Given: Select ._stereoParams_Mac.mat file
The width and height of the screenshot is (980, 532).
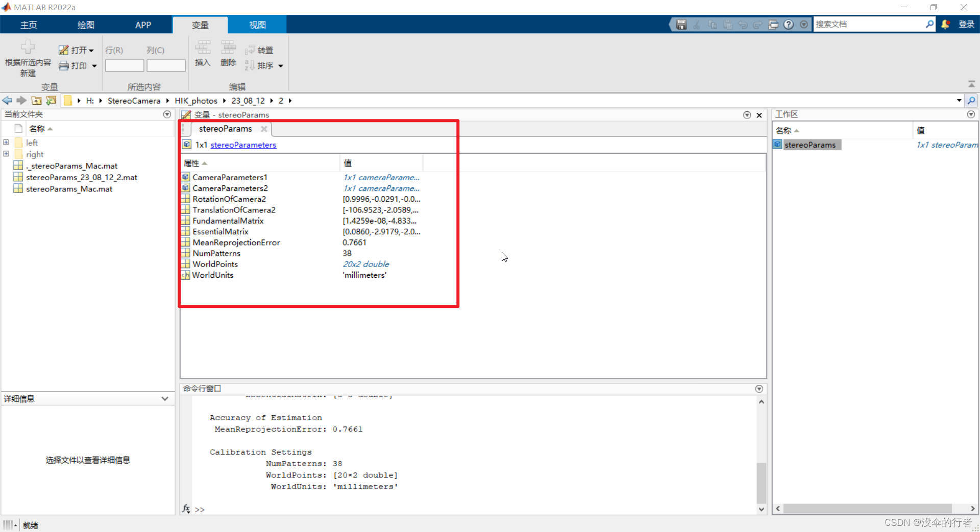Looking at the screenshot, I should [x=72, y=166].
